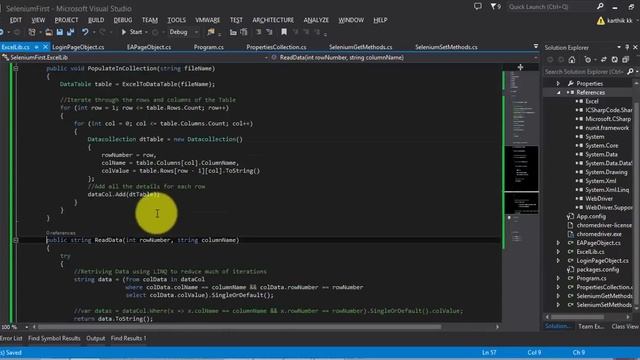Open the DEBUG menu
This screenshot has height=360, width=640.
122,20
